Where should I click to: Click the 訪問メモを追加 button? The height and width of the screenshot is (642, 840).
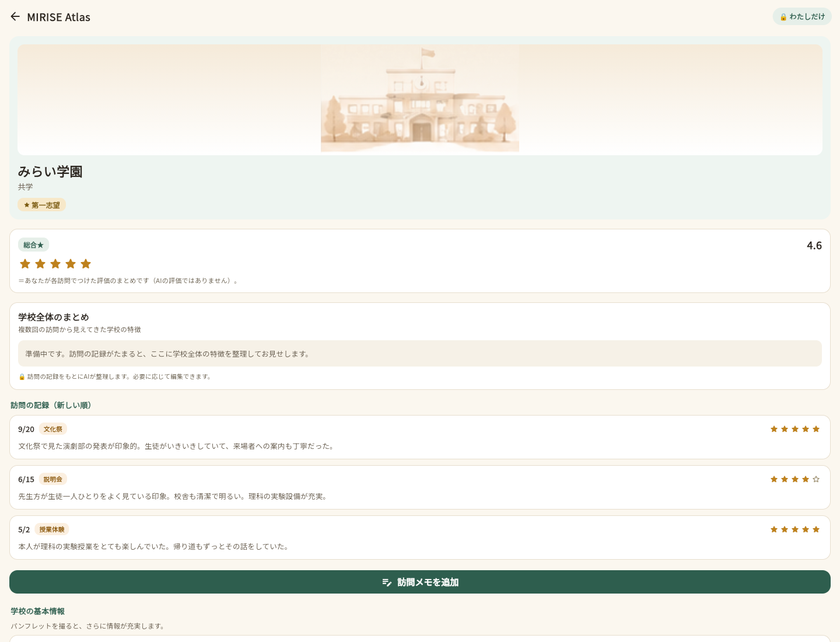click(420, 582)
